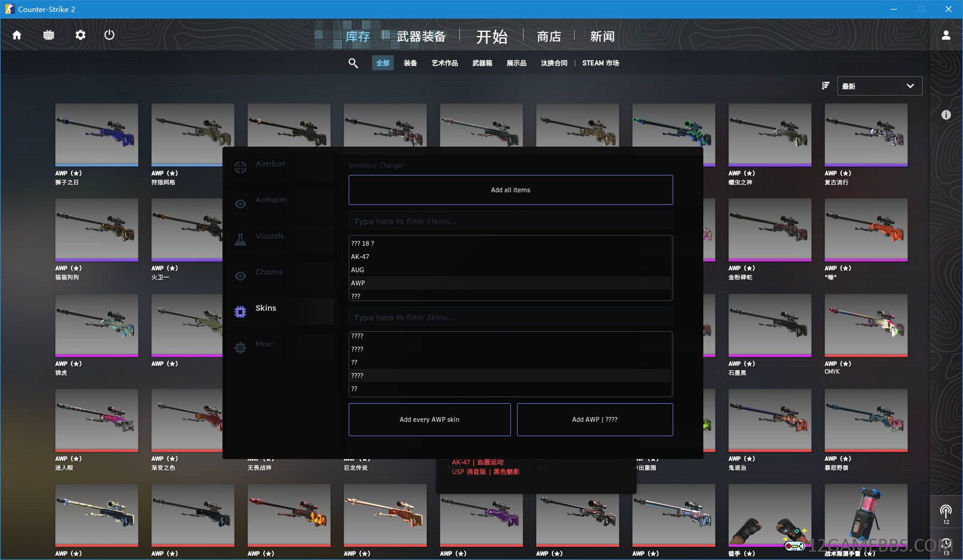Select the 战术探测手雷 grenade thumbnail
Screen dimensions: 963x560
tap(866, 515)
